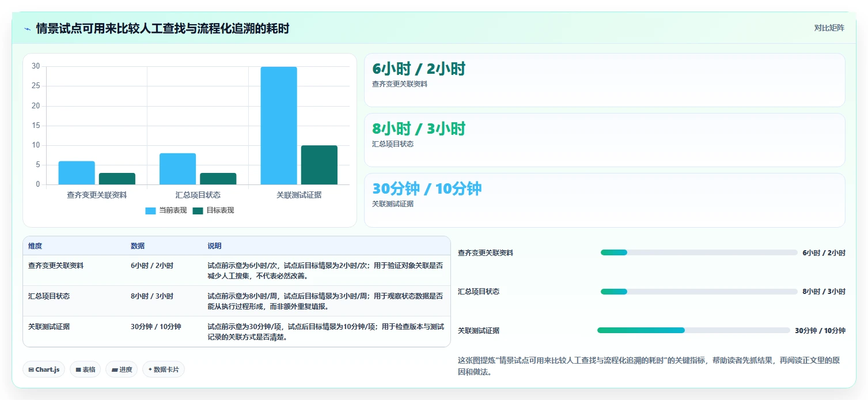868x400 pixels.
Task: Click the caption 查齐变更关联资料 under the first card heading
Action: (400, 84)
